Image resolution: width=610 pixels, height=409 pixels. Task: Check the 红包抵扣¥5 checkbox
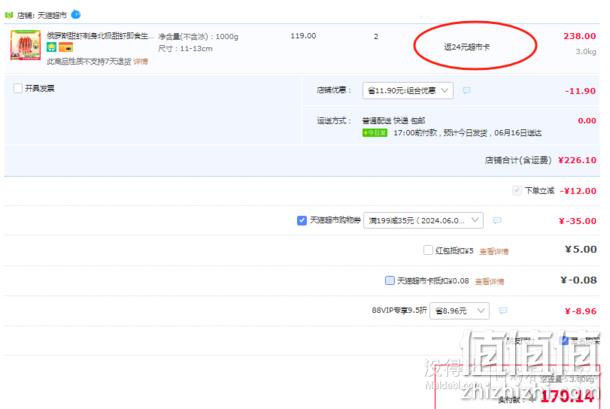pos(428,250)
